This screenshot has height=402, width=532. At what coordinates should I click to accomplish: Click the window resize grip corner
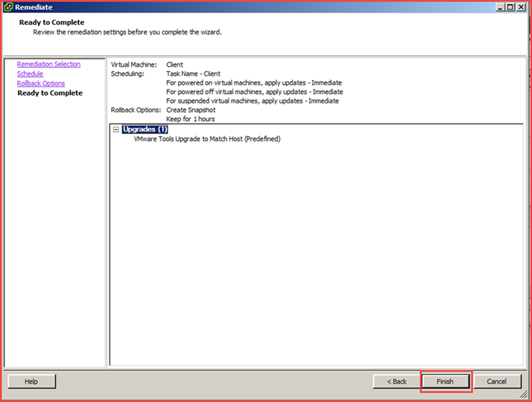point(524,394)
